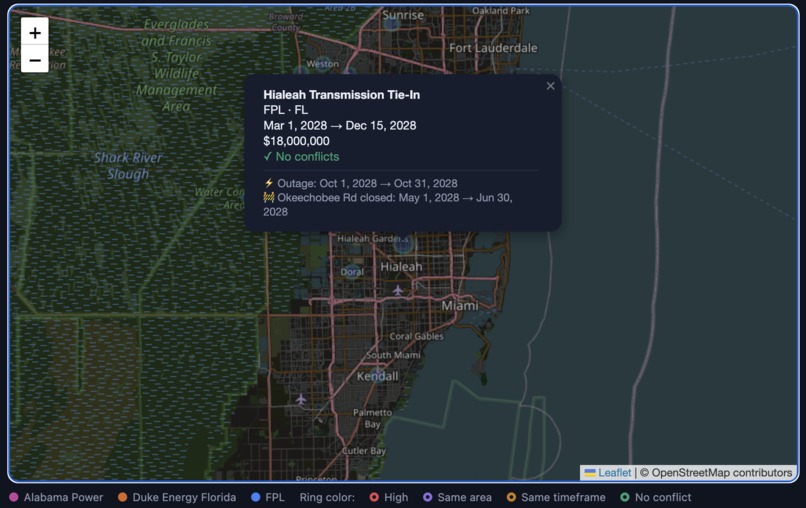This screenshot has height=508, width=806.
Task: Click the Duke Energy Florida orange dot
Action: [122, 497]
